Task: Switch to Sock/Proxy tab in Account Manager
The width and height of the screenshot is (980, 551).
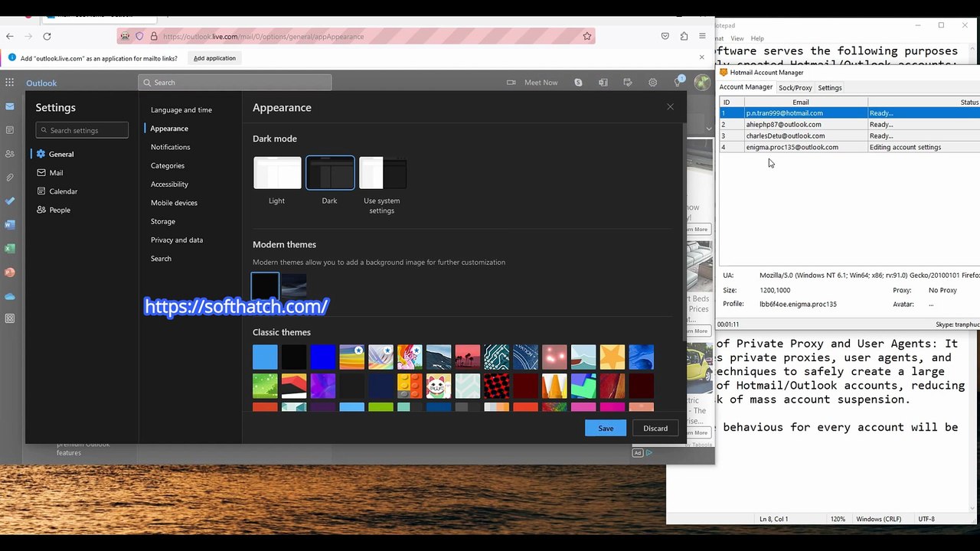Action: (x=795, y=88)
